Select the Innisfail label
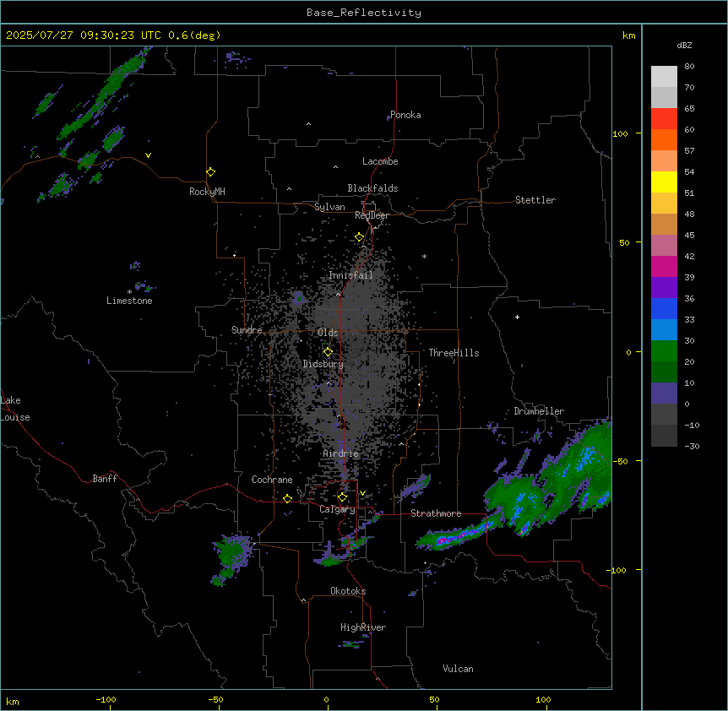 pos(351,275)
